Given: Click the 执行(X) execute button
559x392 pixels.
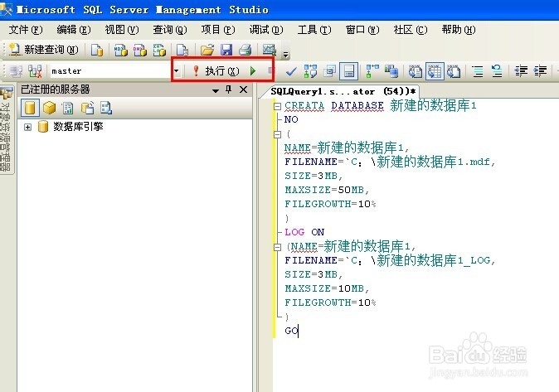Looking at the screenshot, I should [x=216, y=71].
